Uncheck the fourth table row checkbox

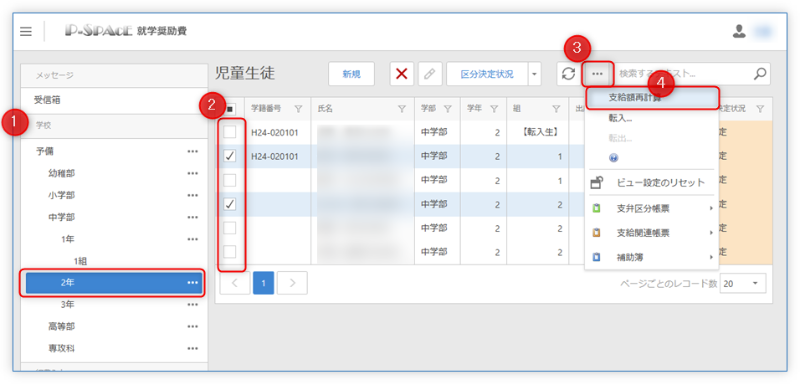230,204
